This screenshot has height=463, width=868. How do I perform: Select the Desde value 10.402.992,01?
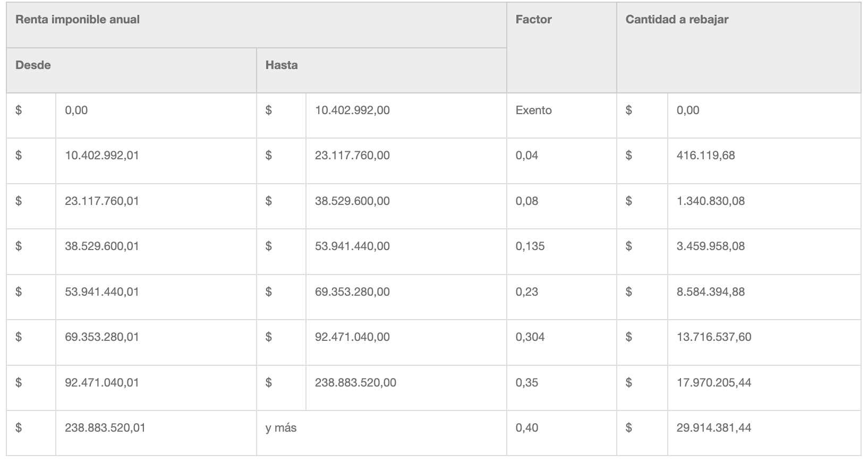(x=102, y=156)
